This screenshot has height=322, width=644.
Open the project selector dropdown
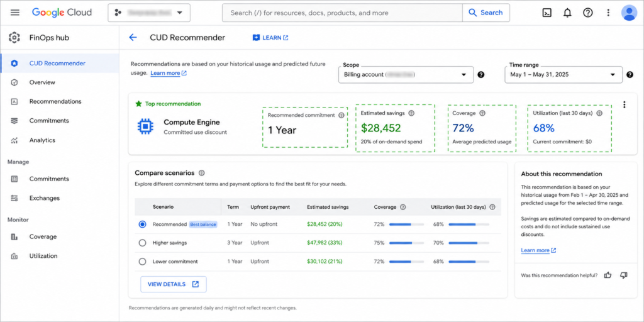(x=149, y=13)
